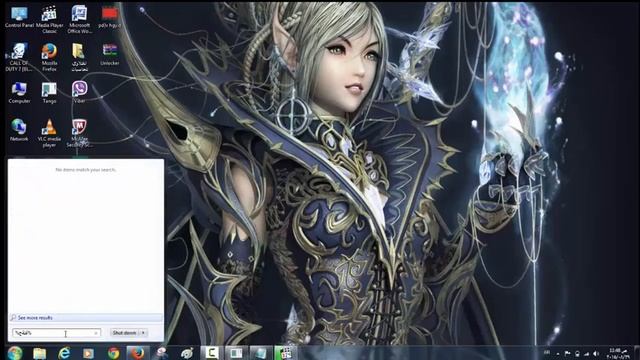This screenshot has width=640, height=360.
Task: Launch VLC media player shortcut
Action: coord(49,133)
